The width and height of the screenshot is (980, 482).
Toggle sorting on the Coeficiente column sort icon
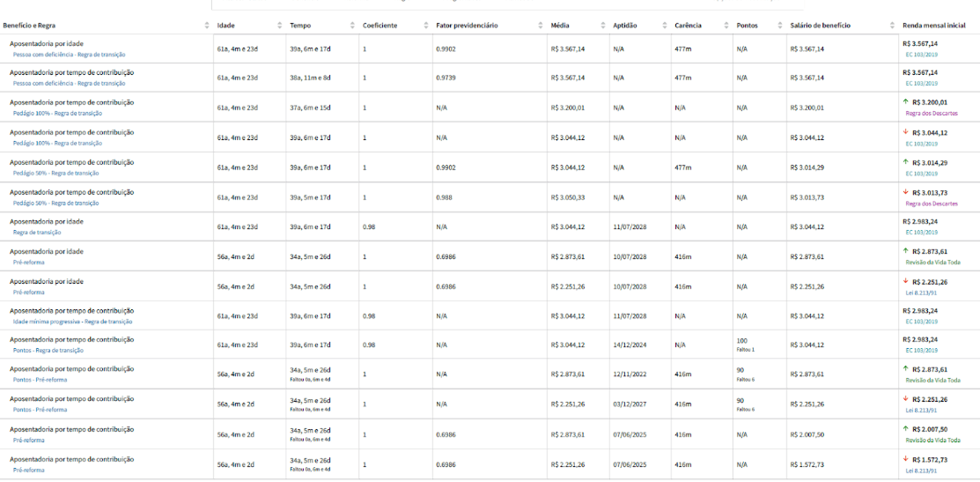pyautogui.click(x=426, y=26)
